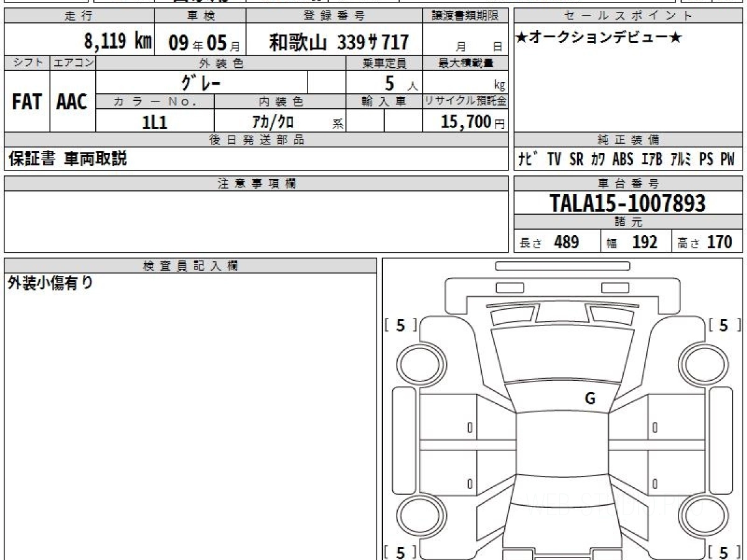
Task: Select the FAT shift value
Action: tap(27, 102)
